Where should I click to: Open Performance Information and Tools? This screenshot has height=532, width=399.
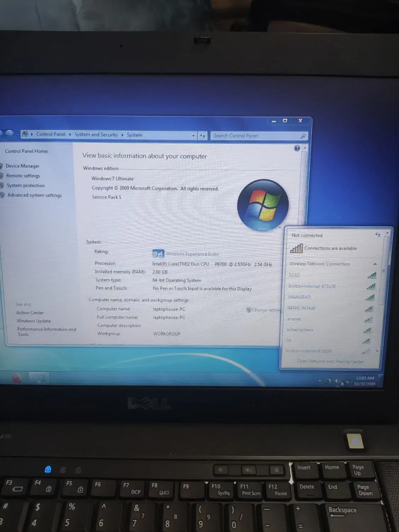(x=46, y=332)
